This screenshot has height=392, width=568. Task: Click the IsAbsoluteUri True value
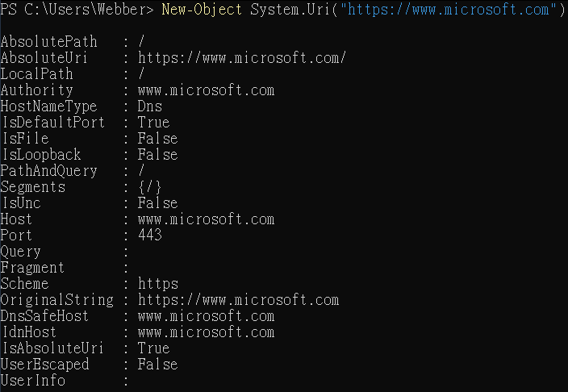[153, 348]
